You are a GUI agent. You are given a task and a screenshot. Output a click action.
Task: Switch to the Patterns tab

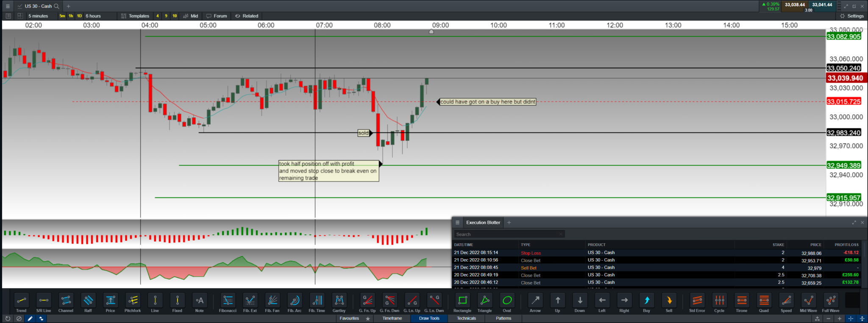click(x=504, y=318)
